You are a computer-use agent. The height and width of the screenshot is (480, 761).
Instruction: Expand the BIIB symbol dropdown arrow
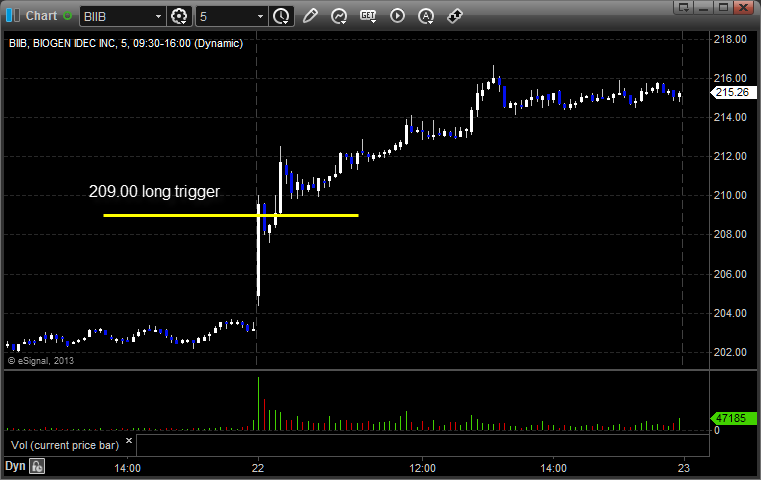click(x=158, y=17)
